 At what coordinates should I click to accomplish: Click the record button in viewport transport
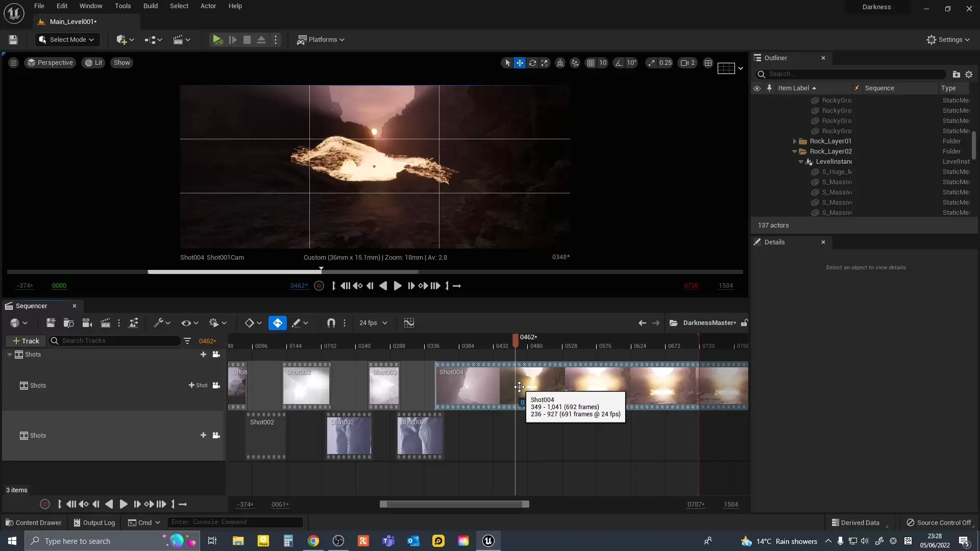[319, 286]
